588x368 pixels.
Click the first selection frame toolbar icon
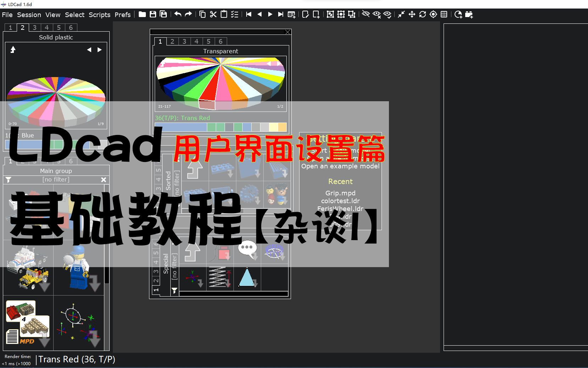click(330, 14)
